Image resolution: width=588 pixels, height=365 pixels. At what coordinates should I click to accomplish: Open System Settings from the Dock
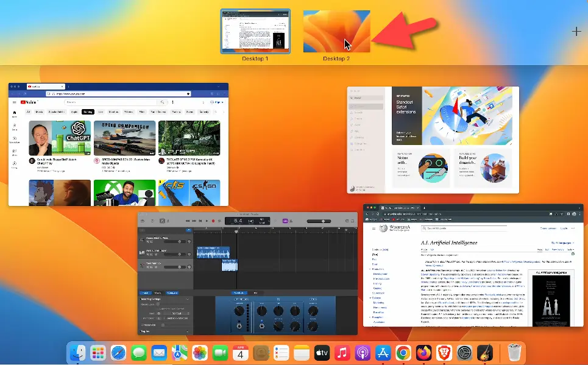click(x=465, y=353)
